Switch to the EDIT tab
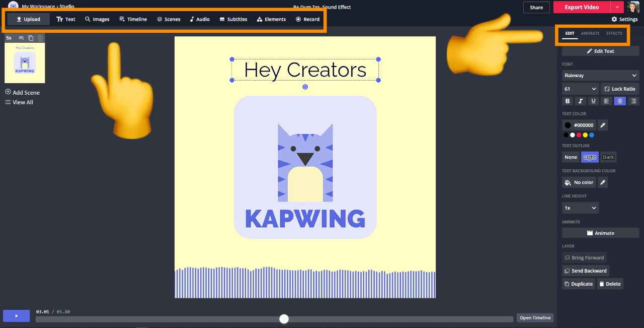Viewport: 644px width, 328px height. click(570, 33)
